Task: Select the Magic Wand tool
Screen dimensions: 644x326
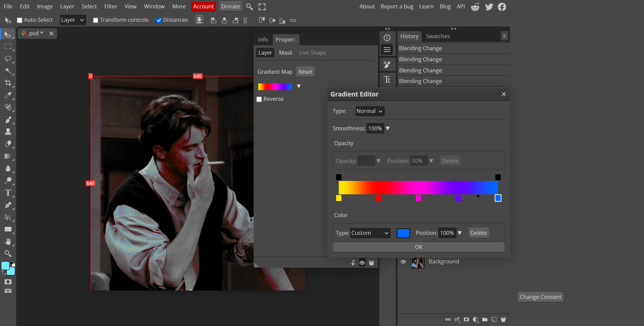Action: coord(8,71)
